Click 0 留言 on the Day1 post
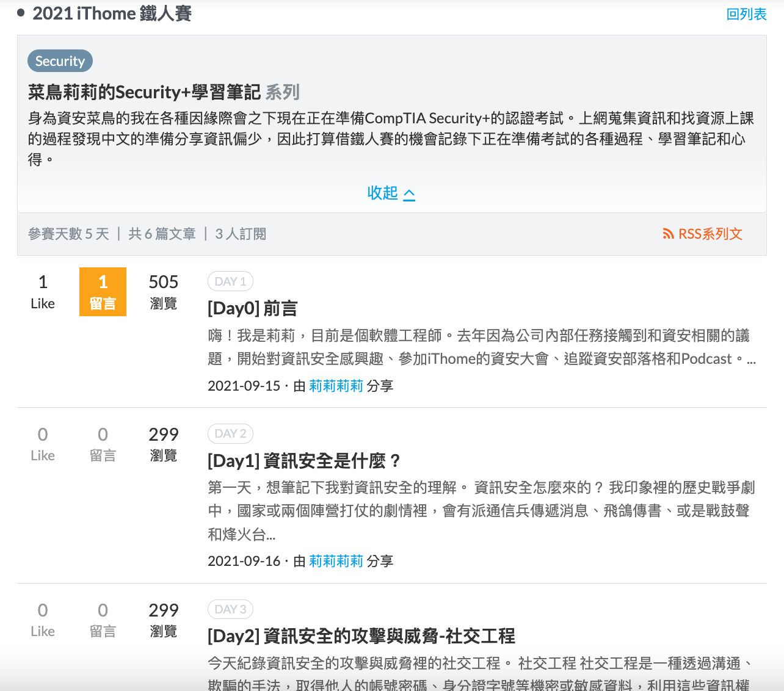This screenshot has height=691, width=784. [x=103, y=444]
